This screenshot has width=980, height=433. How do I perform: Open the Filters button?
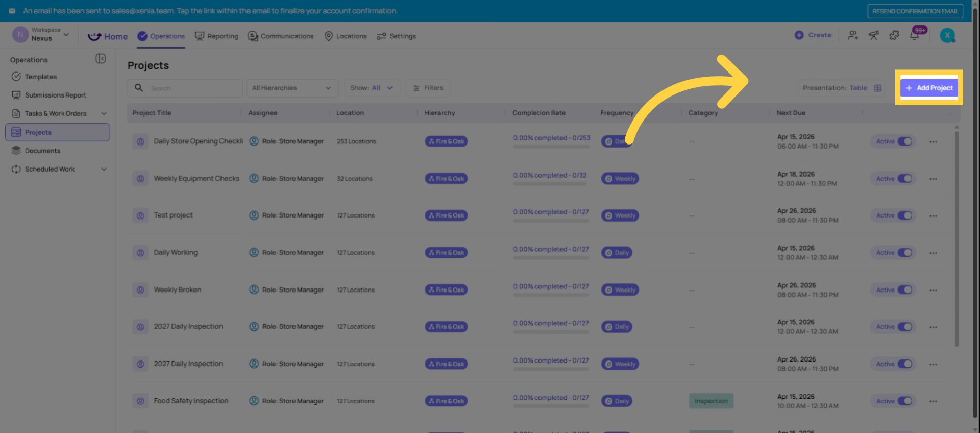tap(428, 88)
